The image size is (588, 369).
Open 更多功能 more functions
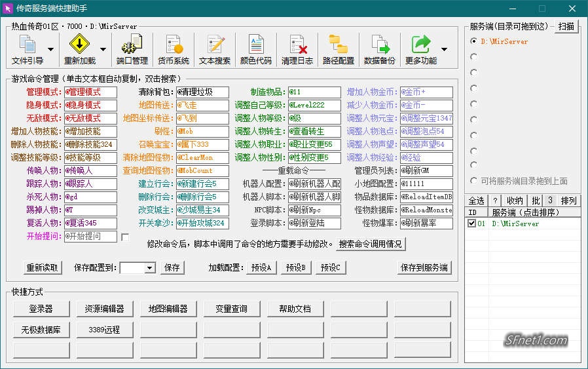tap(421, 50)
